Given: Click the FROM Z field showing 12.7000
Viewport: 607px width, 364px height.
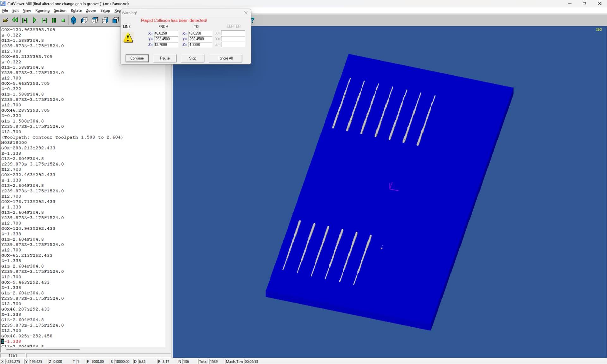Looking at the screenshot, I should [x=166, y=45].
